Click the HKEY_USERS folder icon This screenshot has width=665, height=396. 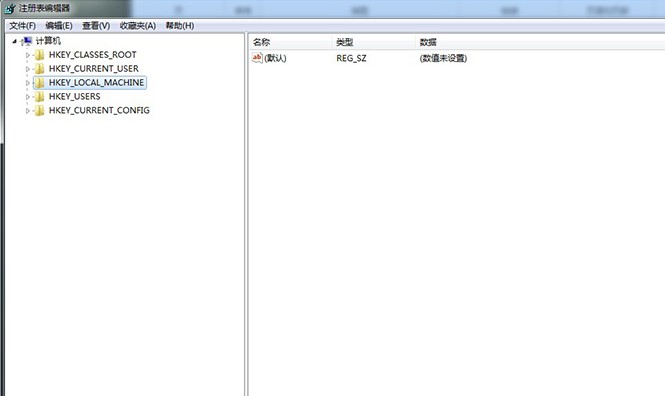(x=39, y=97)
